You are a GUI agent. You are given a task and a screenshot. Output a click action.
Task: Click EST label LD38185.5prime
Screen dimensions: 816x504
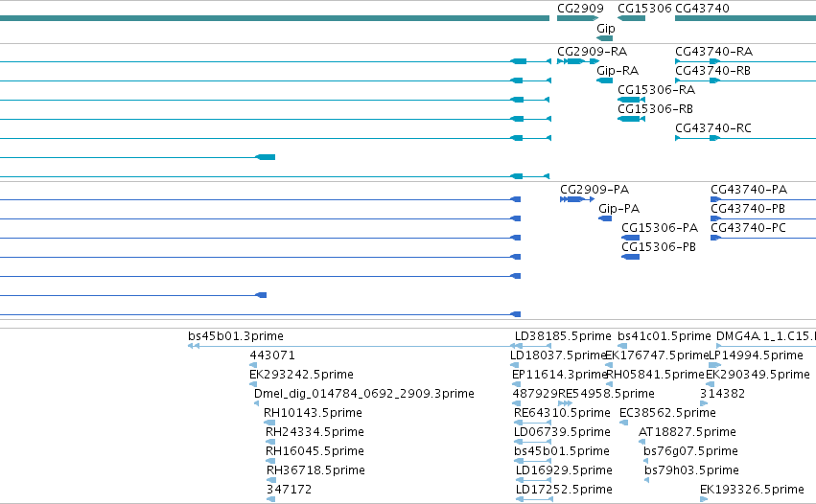563,336
